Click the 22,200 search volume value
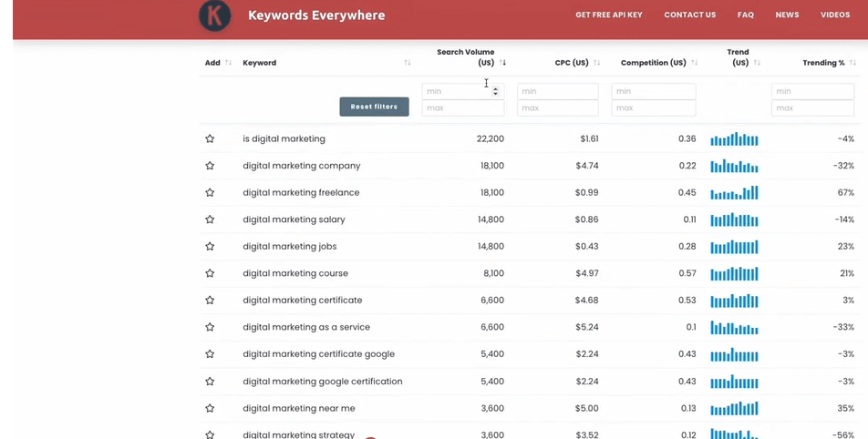 click(491, 138)
